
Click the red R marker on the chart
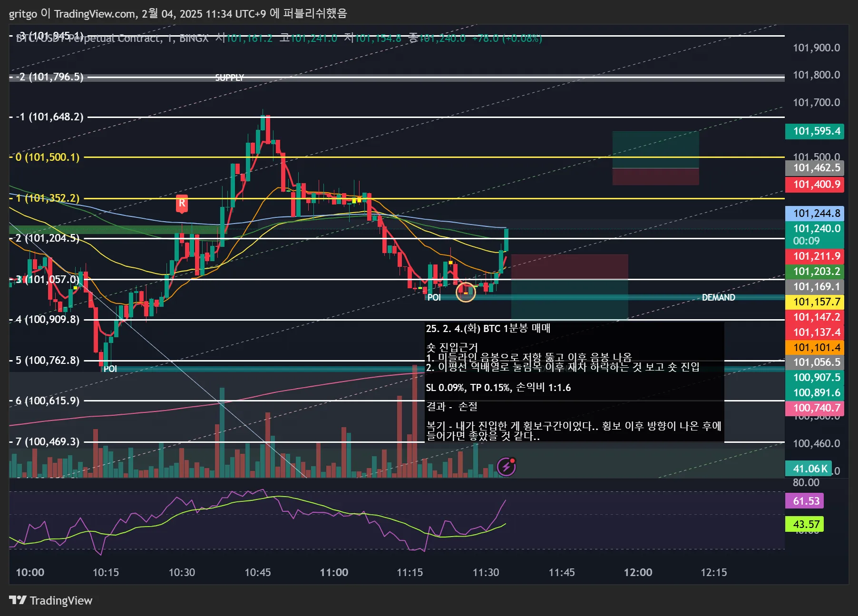(182, 204)
